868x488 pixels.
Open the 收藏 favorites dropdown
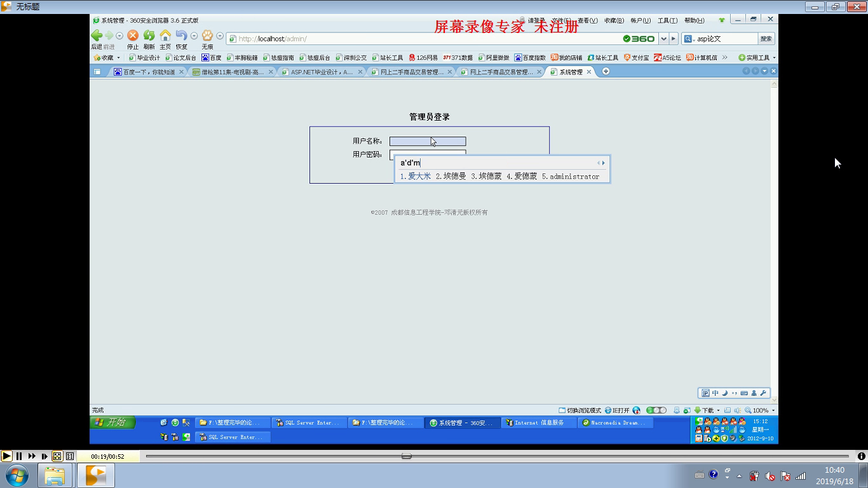point(107,58)
